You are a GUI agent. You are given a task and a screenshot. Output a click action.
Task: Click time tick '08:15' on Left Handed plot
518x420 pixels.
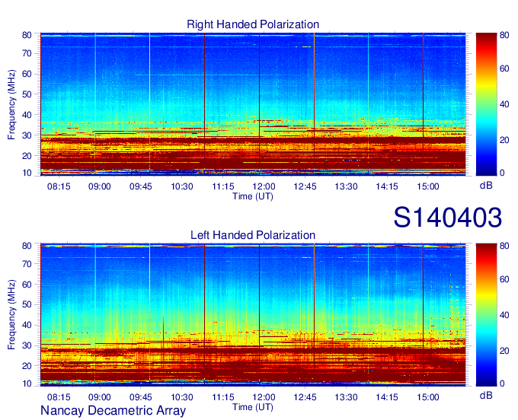[59, 397]
